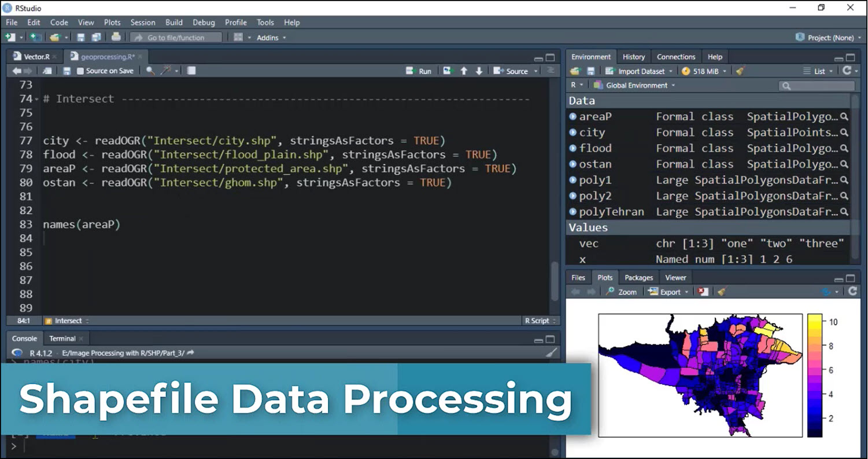Click the Environment search field
The height and width of the screenshot is (459, 868).
[x=817, y=86]
